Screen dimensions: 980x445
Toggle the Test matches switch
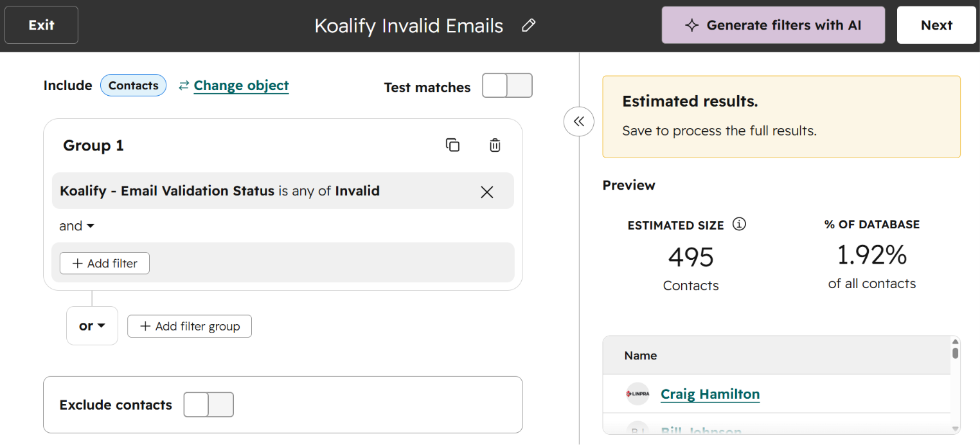[x=508, y=86]
